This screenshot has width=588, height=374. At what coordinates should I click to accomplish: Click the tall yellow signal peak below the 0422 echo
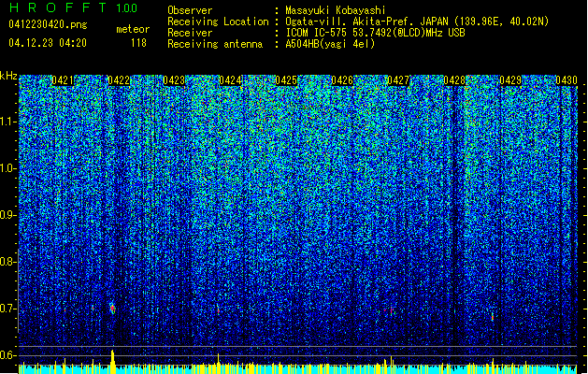coord(112,361)
